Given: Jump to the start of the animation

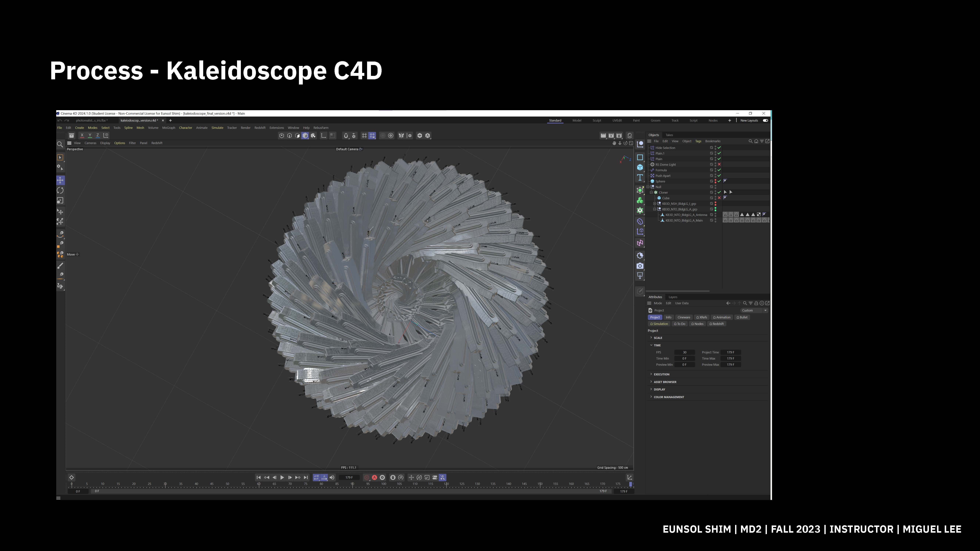Looking at the screenshot, I should click(258, 478).
